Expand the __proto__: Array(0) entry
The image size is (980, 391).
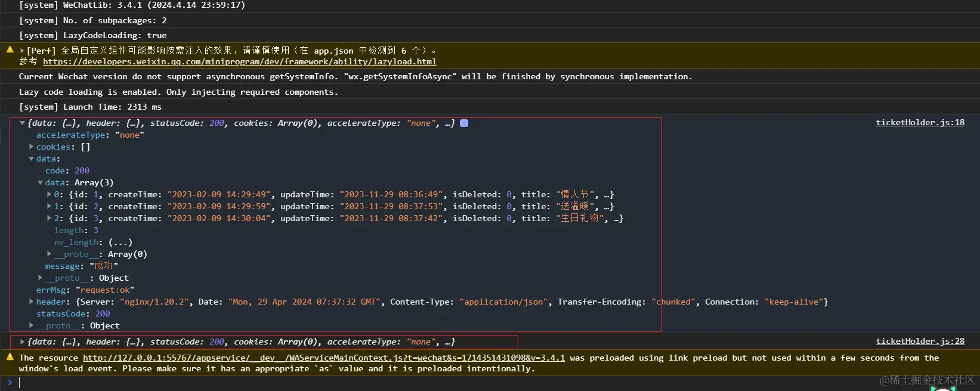coord(50,254)
